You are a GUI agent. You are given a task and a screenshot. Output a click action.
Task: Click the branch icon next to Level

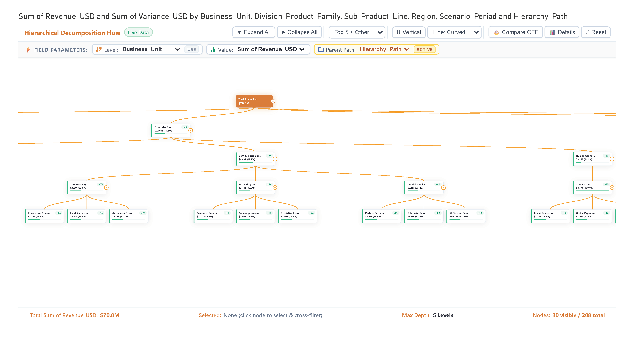tap(99, 49)
